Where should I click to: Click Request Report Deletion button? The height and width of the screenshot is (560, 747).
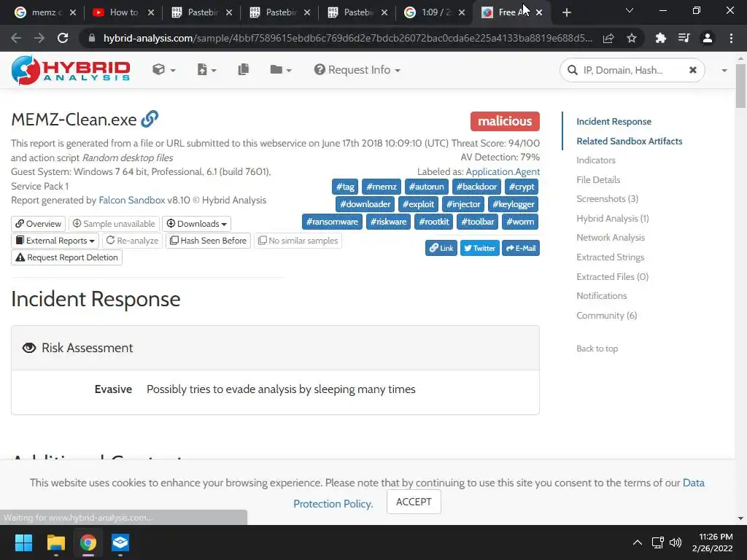click(66, 257)
